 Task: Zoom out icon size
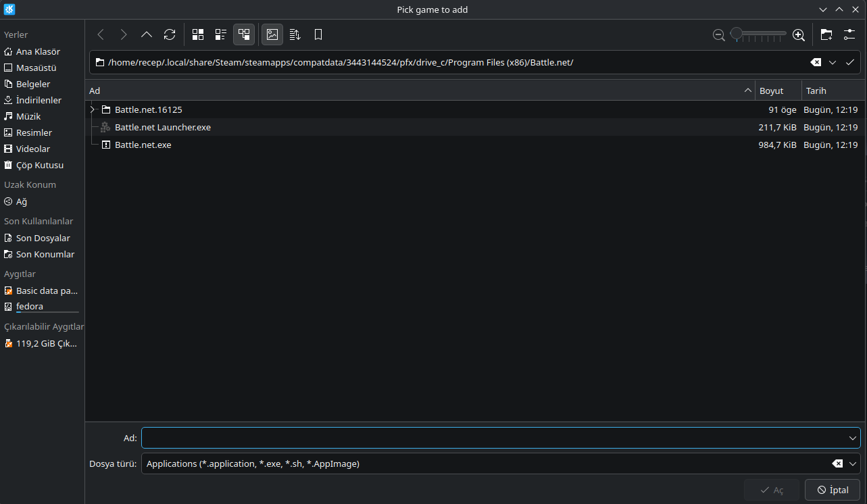click(719, 34)
